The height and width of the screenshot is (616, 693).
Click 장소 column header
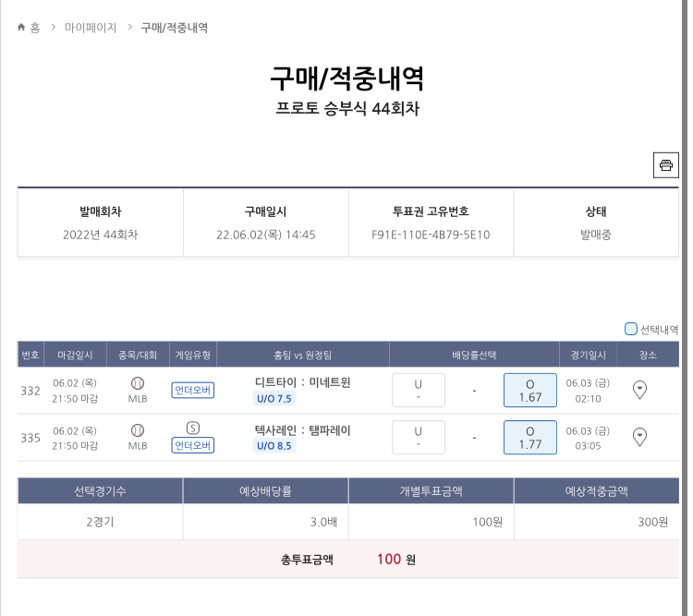click(648, 355)
